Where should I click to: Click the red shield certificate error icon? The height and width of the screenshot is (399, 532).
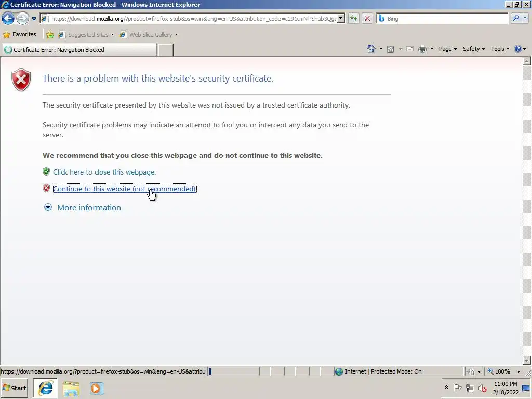click(x=21, y=79)
